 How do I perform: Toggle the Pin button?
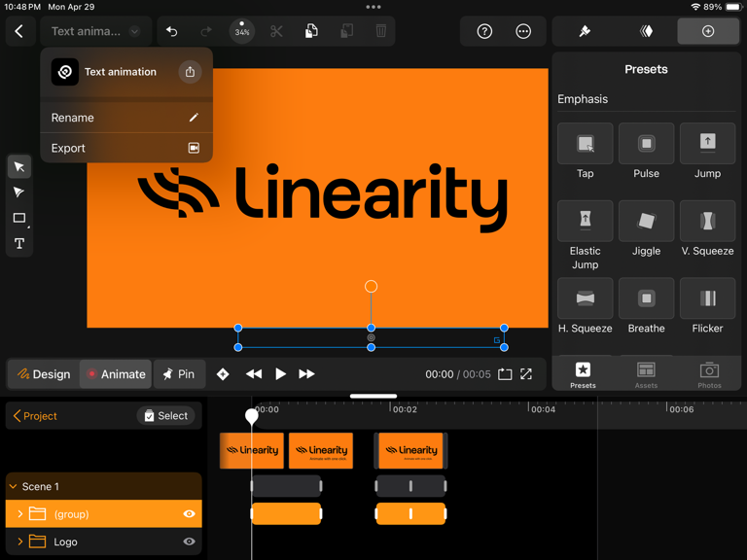(x=179, y=374)
